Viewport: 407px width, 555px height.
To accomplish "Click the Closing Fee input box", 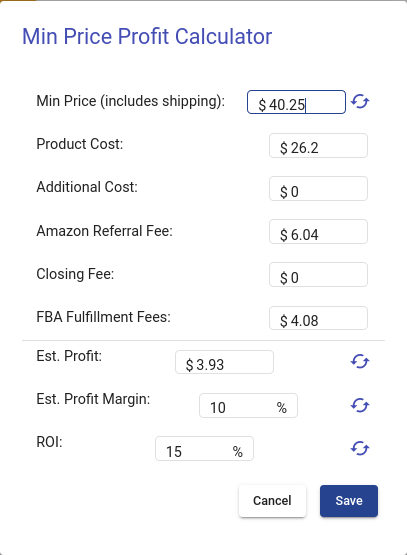I will click(319, 274).
